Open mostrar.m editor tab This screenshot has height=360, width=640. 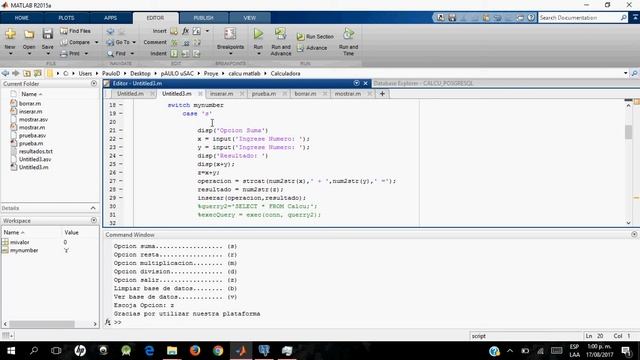(x=348, y=94)
